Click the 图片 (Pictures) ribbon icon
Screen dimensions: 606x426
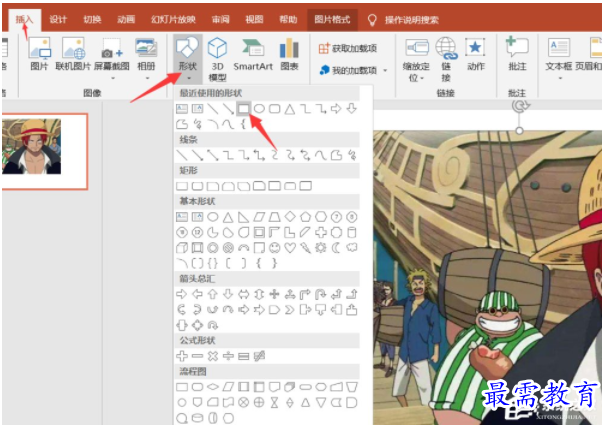coord(39,54)
